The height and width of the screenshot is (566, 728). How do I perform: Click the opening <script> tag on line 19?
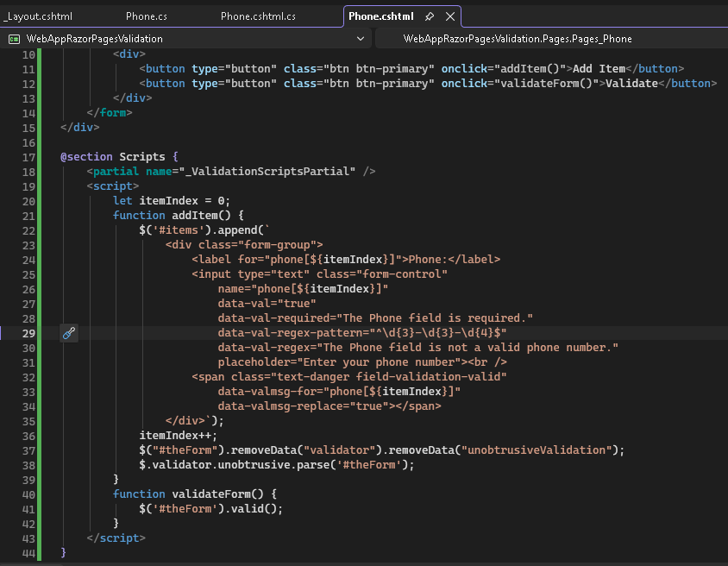(113, 186)
